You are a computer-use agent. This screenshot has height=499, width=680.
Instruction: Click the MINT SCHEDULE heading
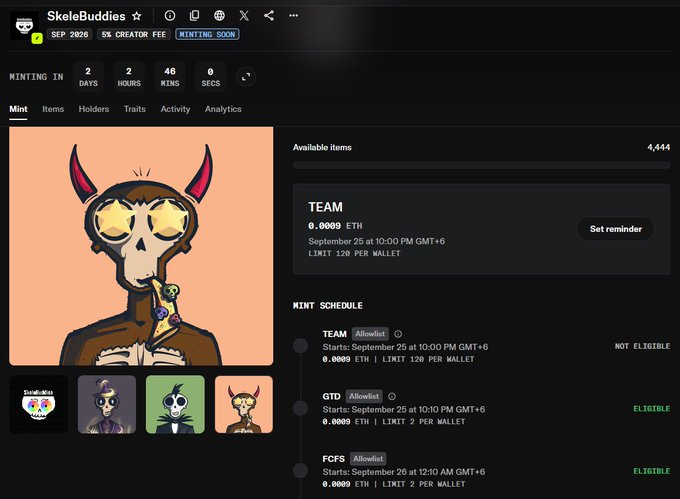327,306
